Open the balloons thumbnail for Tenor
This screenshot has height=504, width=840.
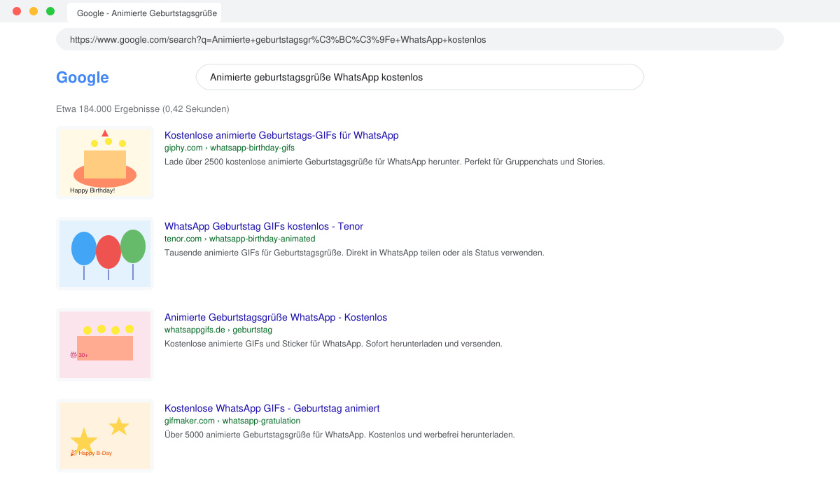click(105, 253)
